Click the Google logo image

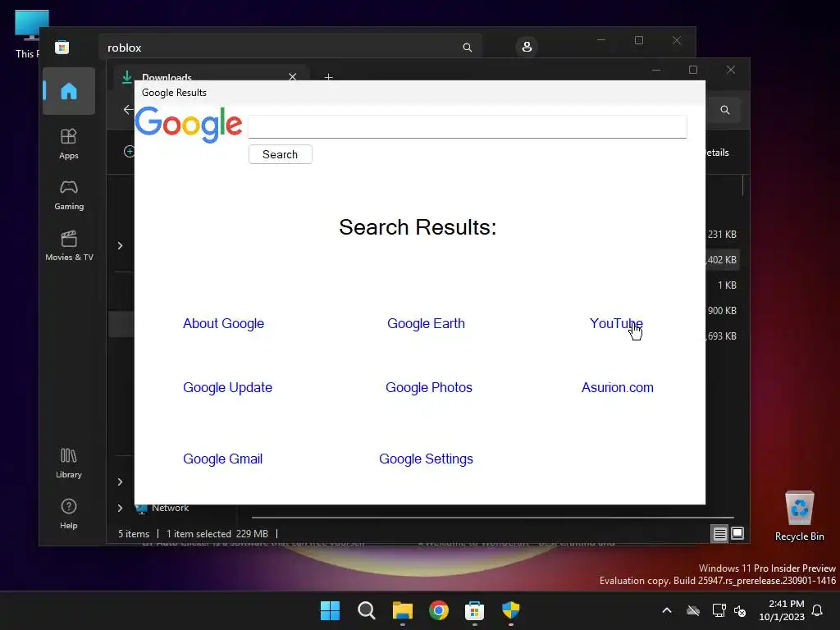[188, 125]
